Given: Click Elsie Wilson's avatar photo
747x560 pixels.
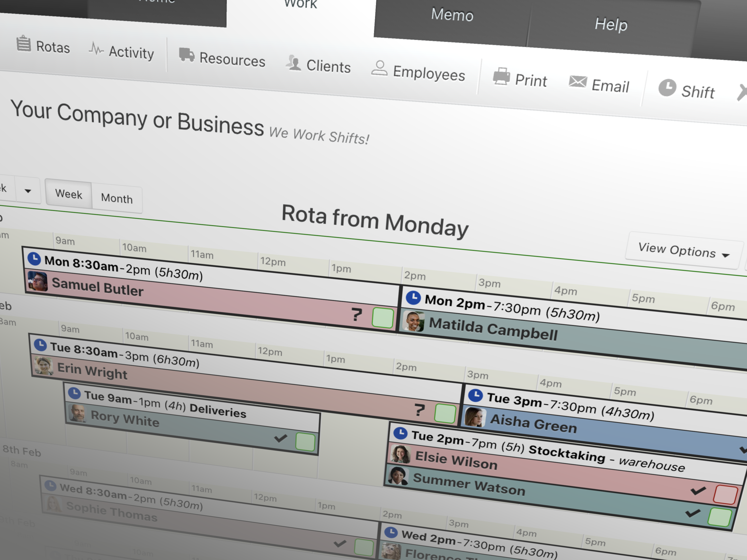Looking at the screenshot, I should click(x=400, y=454).
